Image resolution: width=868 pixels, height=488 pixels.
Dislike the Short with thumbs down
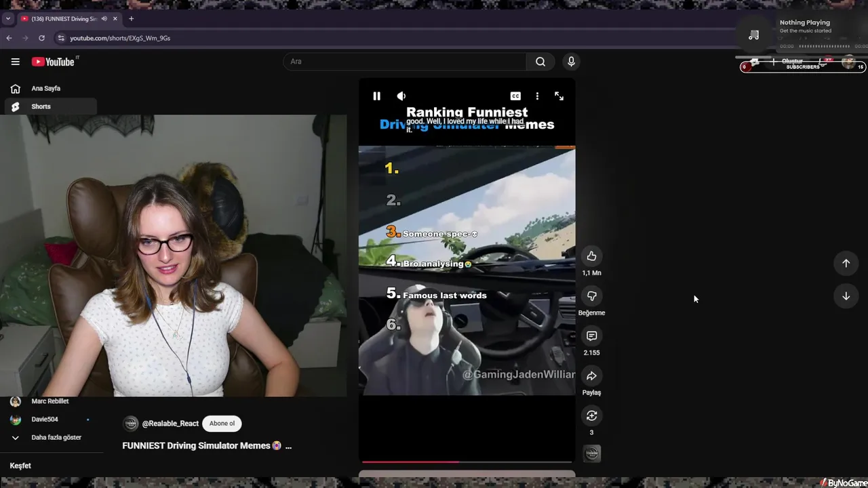[x=591, y=296]
